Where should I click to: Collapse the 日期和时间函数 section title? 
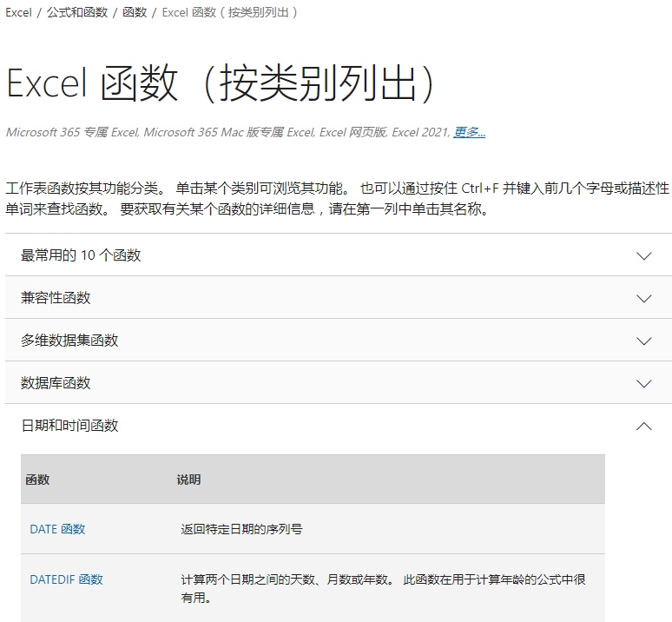pos(69,426)
